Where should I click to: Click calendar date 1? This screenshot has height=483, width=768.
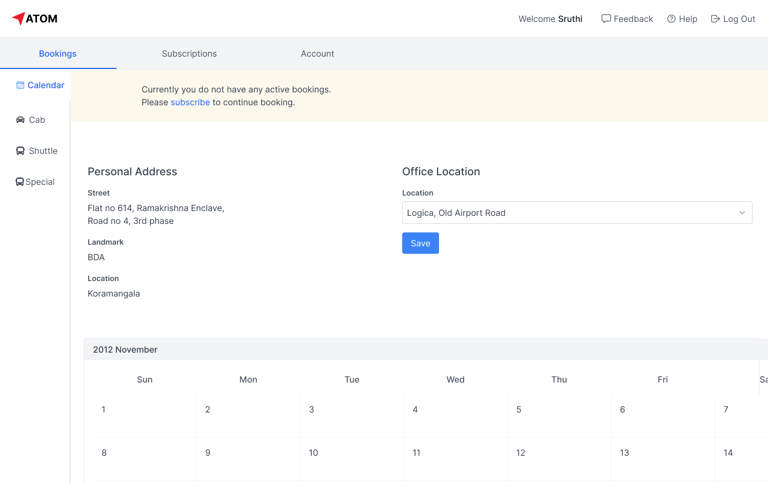click(104, 410)
